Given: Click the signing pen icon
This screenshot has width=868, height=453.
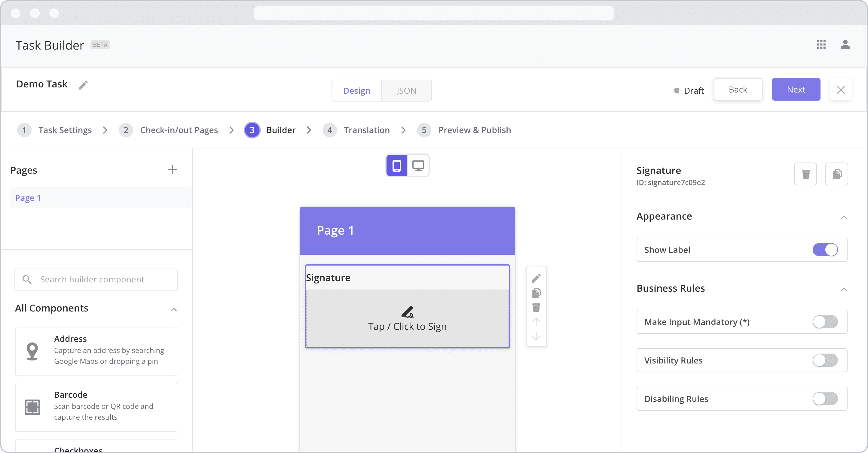Looking at the screenshot, I should [407, 312].
